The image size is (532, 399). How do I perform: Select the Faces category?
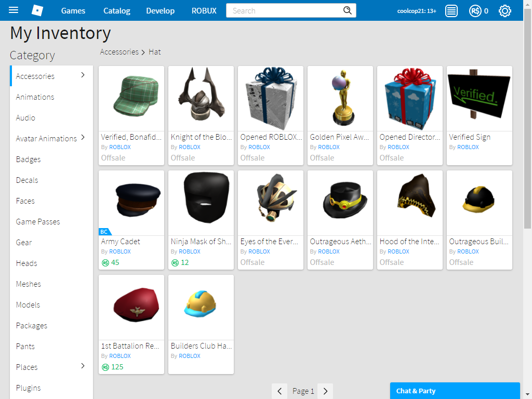[x=51, y=201]
